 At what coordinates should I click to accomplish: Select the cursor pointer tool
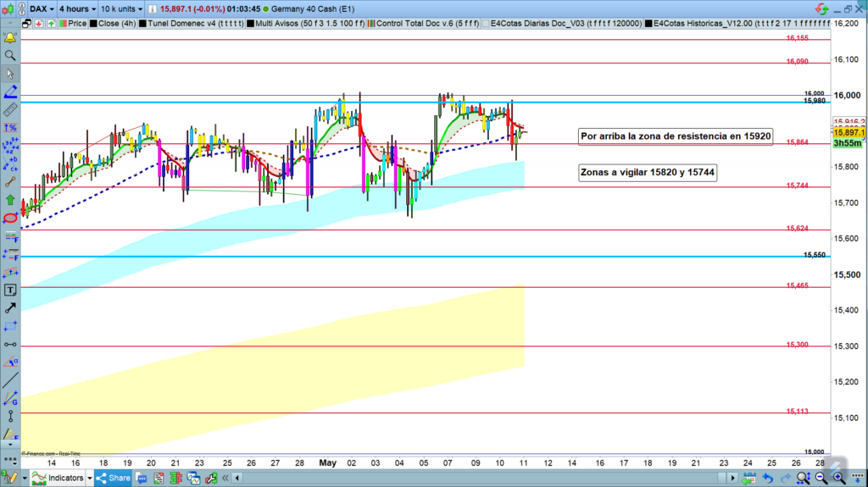pyautogui.click(x=10, y=74)
